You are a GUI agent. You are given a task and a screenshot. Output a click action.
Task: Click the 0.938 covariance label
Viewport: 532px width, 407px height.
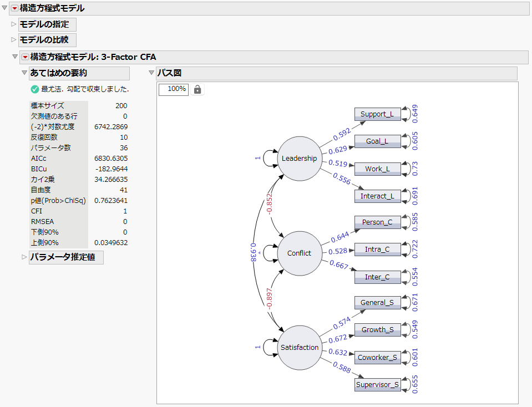click(x=254, y=252)
